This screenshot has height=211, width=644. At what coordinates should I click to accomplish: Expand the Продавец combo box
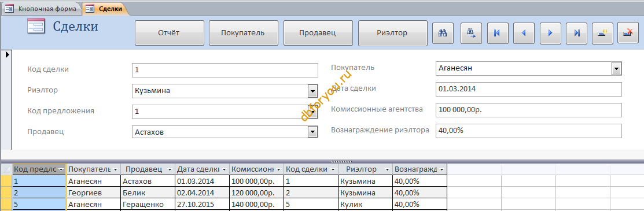[313, 132]
